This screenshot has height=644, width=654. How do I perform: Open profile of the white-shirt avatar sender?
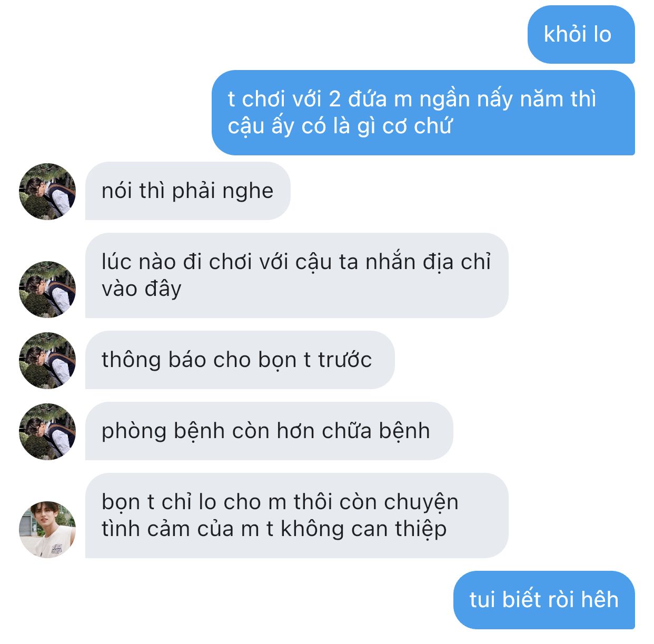coord(47,529)
